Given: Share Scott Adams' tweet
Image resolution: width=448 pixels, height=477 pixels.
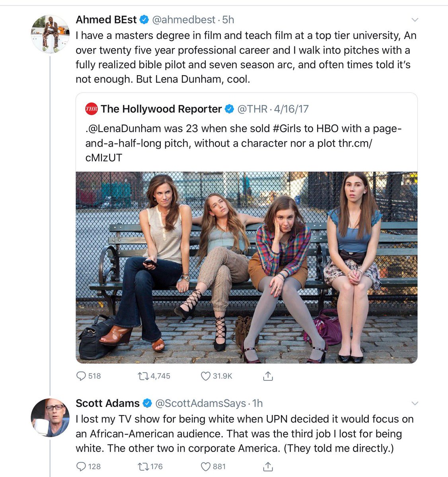Looking at the screenshot, I should pyautogui.click(x=268, y=466).
